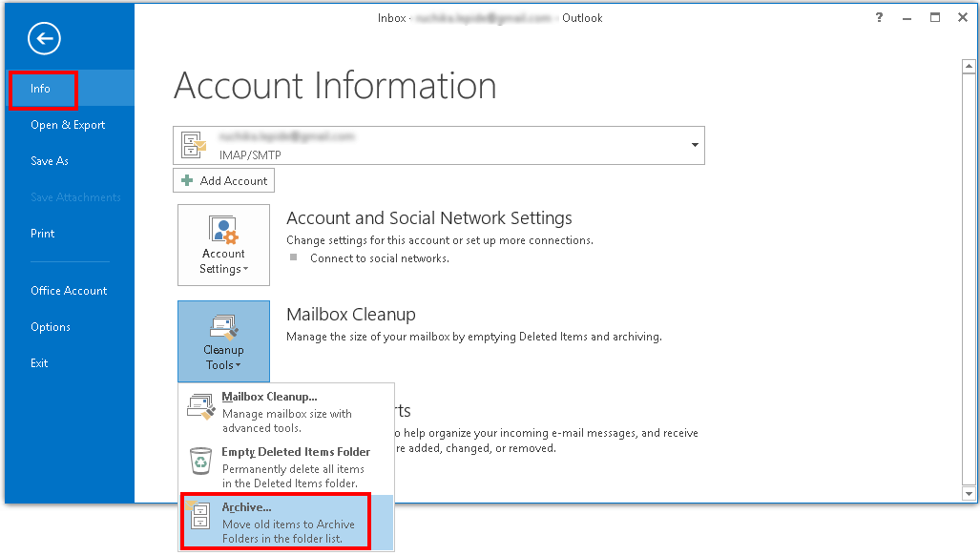Open Outlook Options
980x555 pixels.
[x=70, y=327]
